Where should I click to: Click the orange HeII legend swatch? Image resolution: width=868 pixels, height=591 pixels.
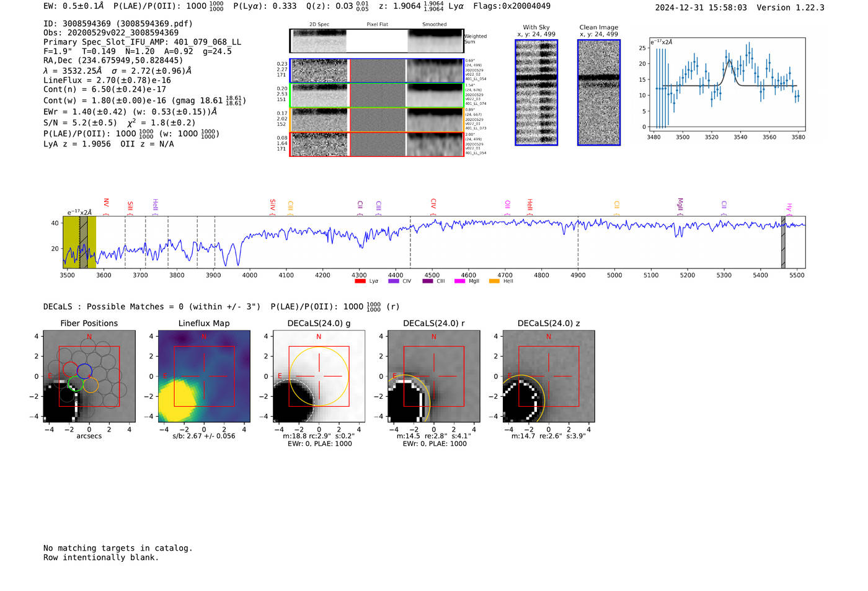494,282
